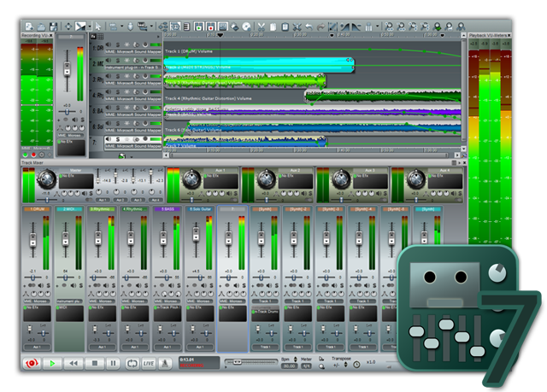Expand arrow at right of Fx header
This screenshot has width=547, height=392.
(158, 36)
